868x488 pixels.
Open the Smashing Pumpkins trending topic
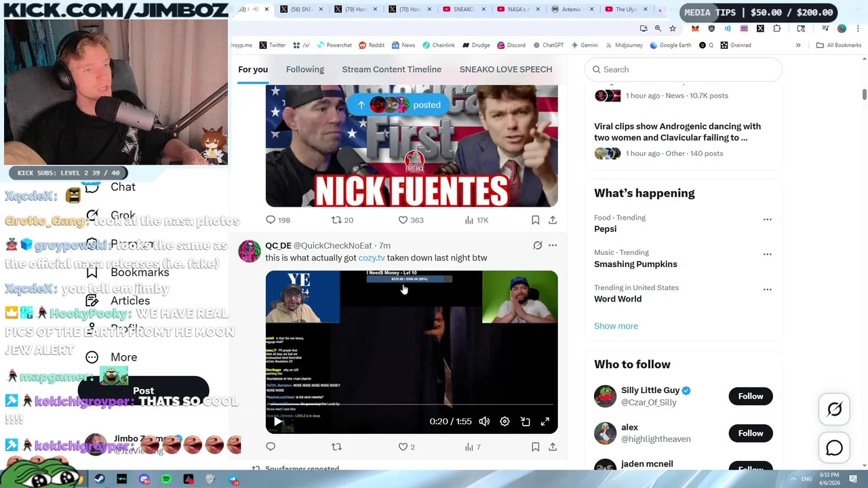635,264
